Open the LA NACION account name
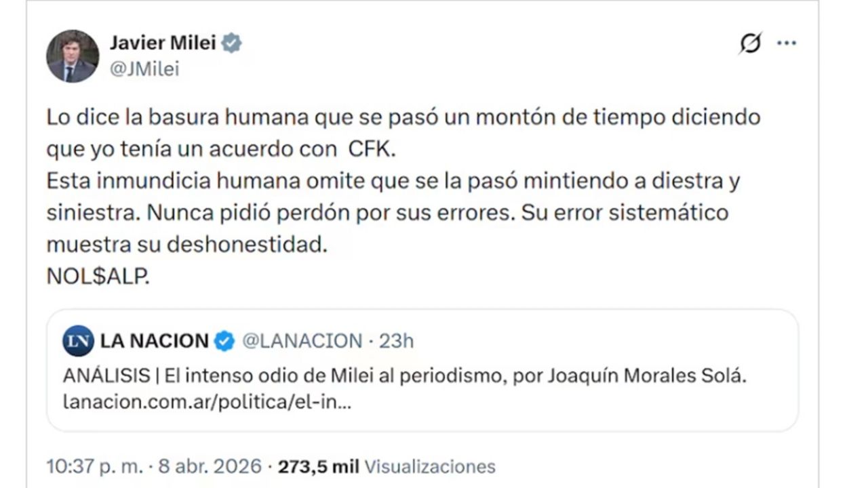The image size is (868, 488). [x=155, y=341]
